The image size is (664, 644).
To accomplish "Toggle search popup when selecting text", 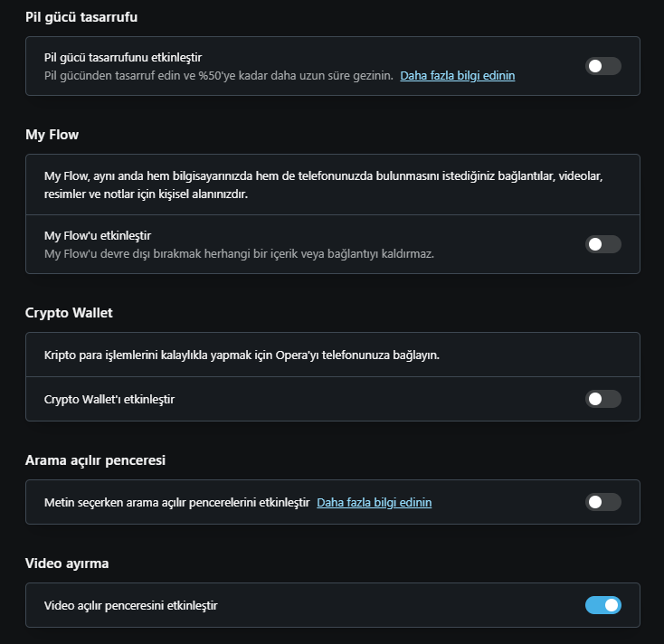I will pyautogui.click(x=603, y=502).
